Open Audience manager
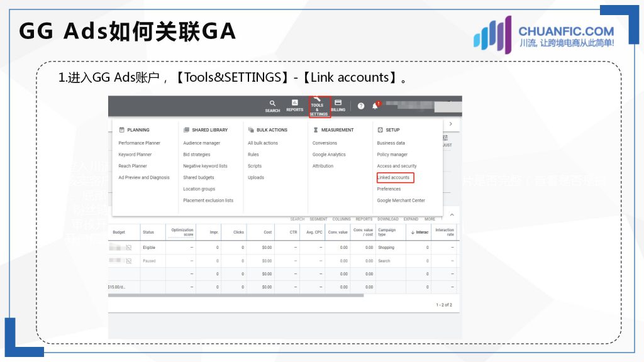644x362 pixels. pyautogui.click(x=202, y=143)
